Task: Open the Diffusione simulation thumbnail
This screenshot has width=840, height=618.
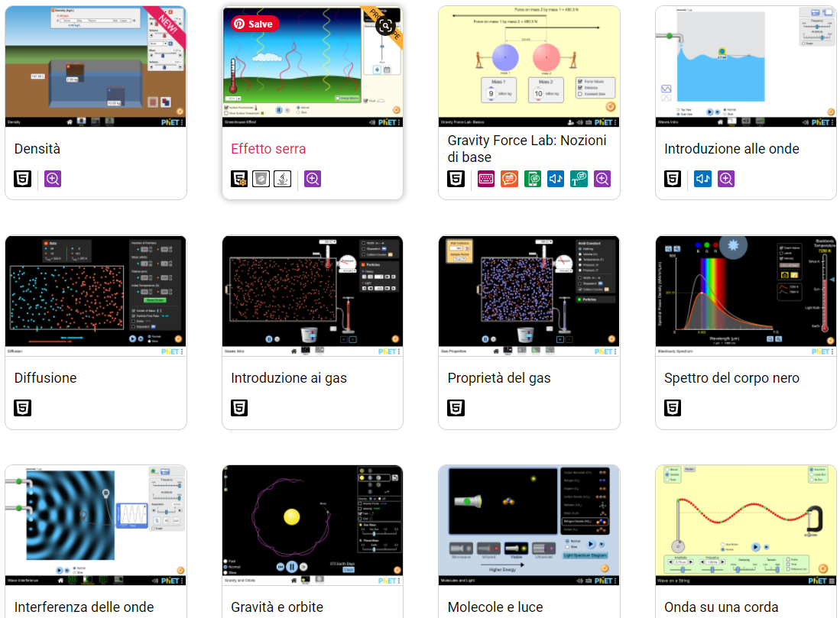Action: [x=96, y=296]
